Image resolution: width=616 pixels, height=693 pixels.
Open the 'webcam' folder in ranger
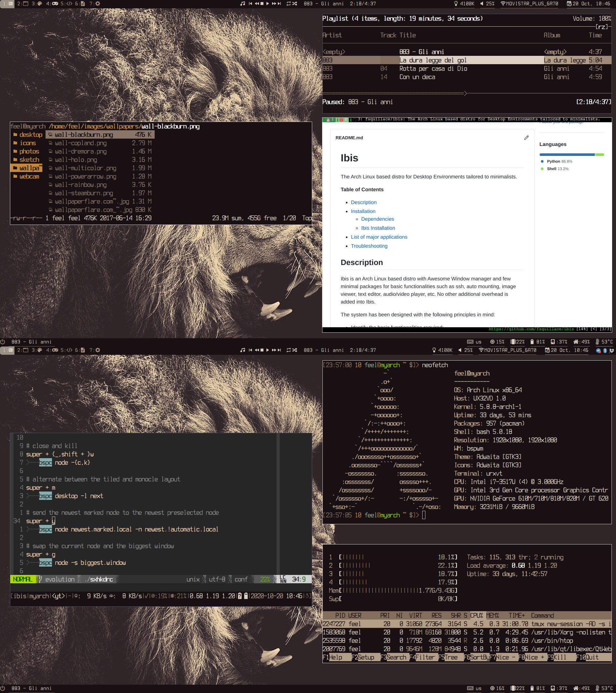pyautogui.click(x=26, y=177)
